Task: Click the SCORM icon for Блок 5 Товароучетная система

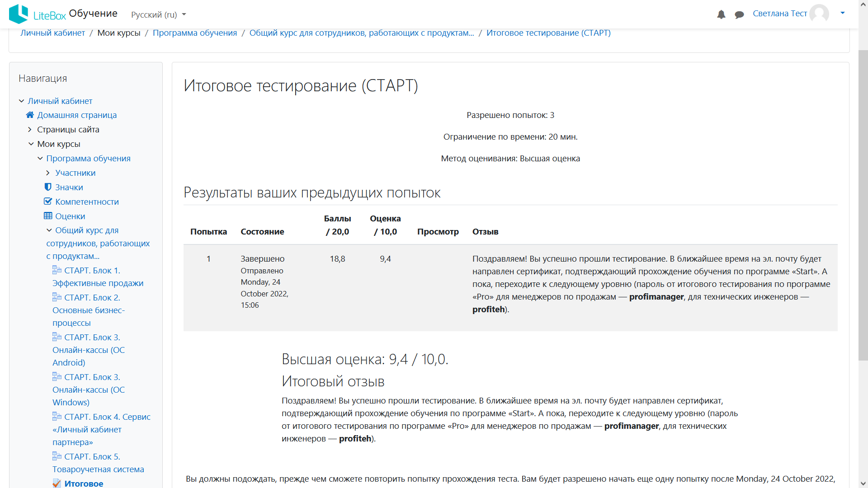Action: coord(57,456)
